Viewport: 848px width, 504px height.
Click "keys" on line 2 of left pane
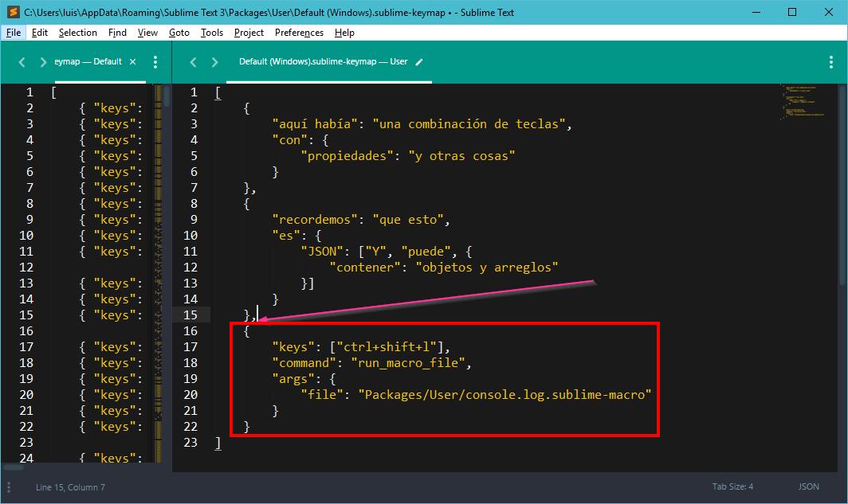114,108
